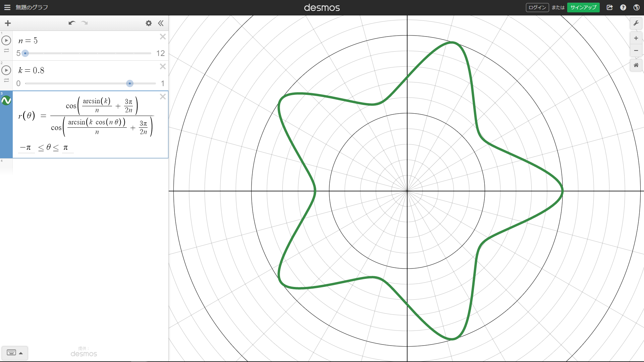Click the k slider track
644x362 pixels.
click(x=77, y=83)
